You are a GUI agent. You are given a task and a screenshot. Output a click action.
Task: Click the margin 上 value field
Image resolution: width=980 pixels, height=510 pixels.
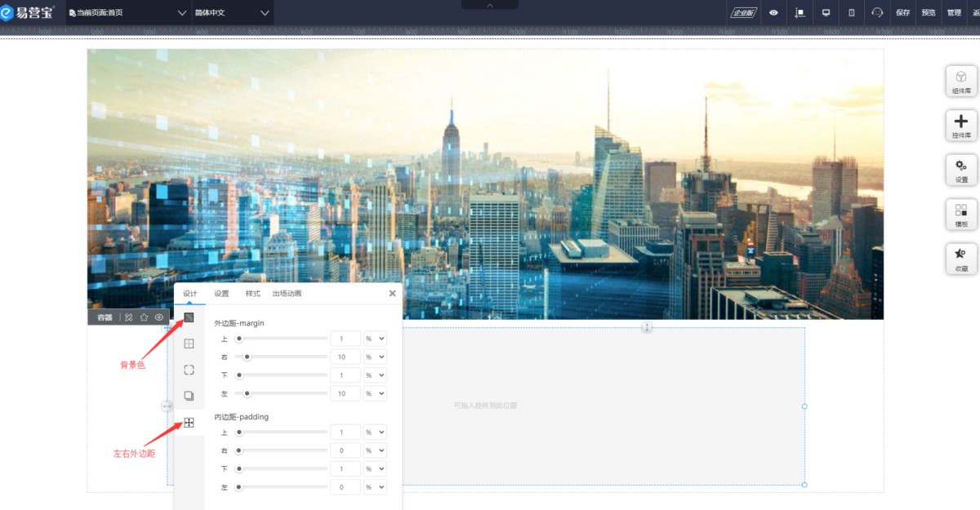(345, 338)
